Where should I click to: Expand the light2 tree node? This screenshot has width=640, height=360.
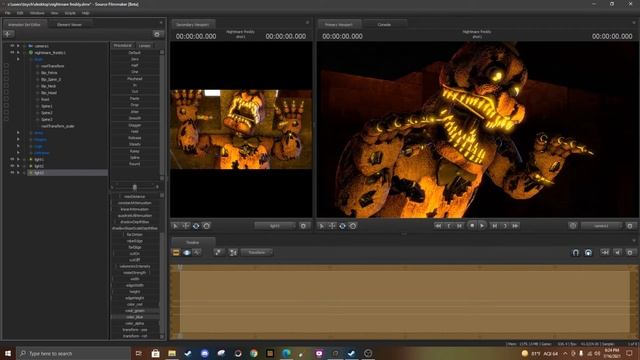[18, 166]
